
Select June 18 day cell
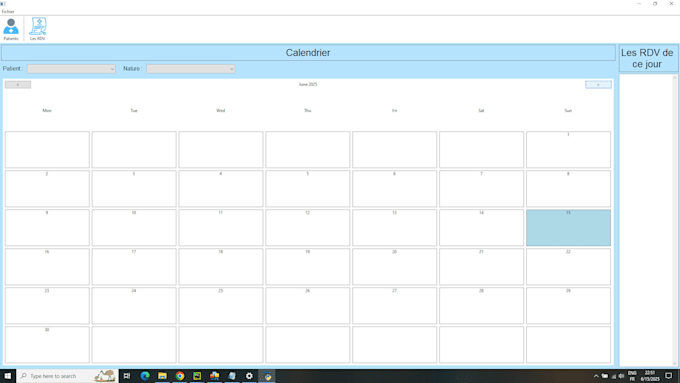221,267
